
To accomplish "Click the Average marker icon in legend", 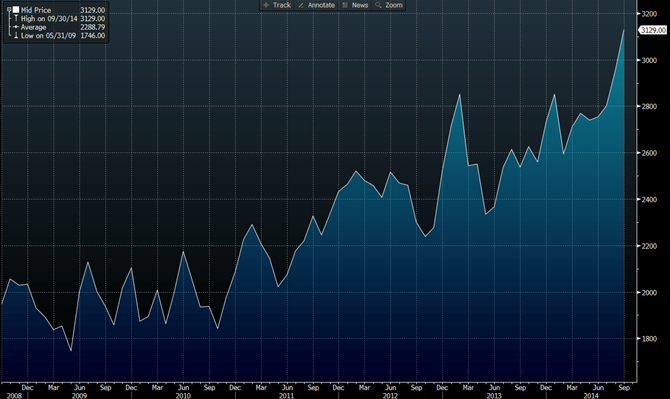I will [x=16, y=27].
